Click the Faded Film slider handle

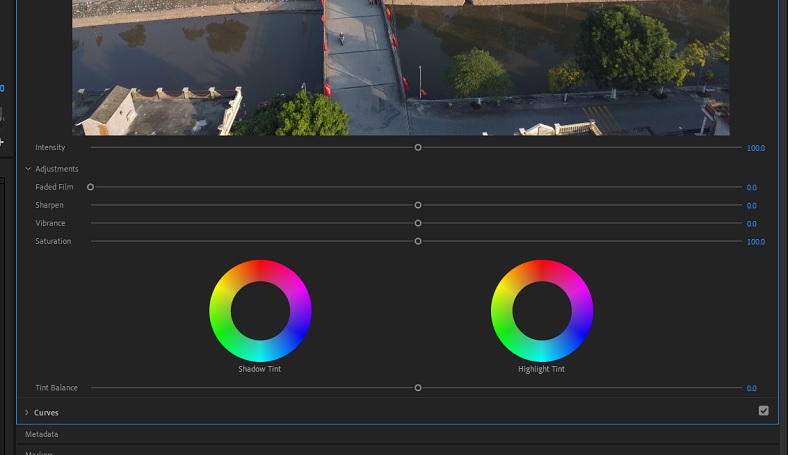point(90,187)
